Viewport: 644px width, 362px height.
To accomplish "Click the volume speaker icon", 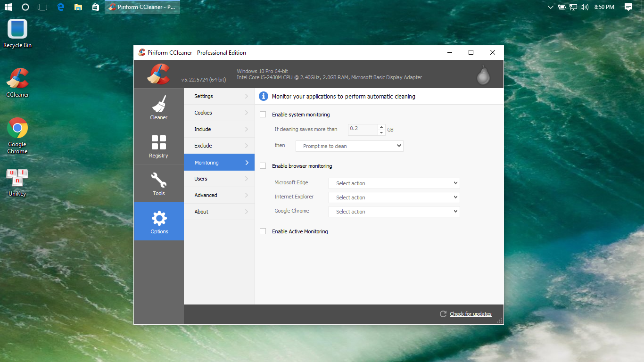I will point(585,7).
